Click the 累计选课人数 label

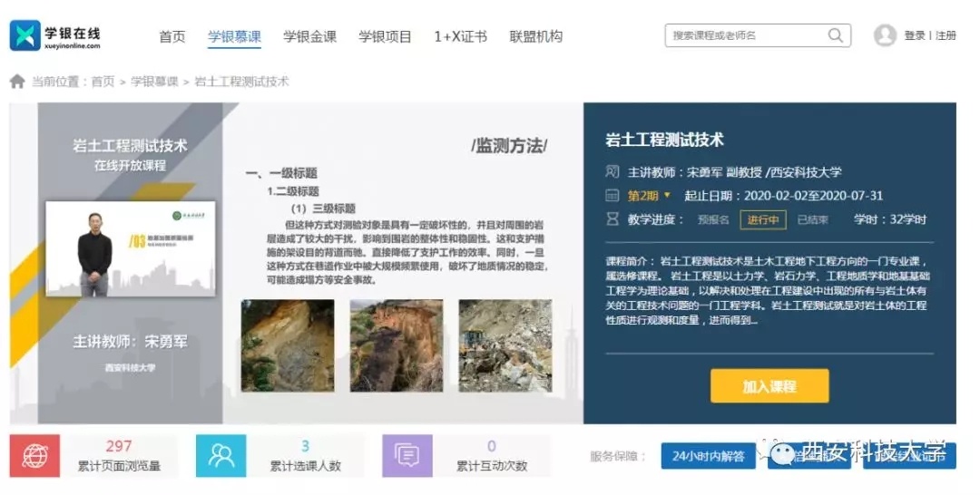point(305,466)
